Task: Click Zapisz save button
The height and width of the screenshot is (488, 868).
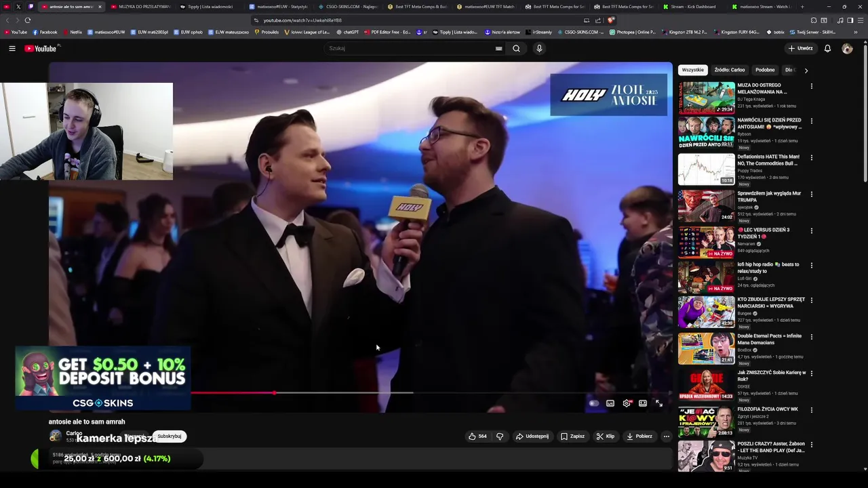Action: coord(572,436)
